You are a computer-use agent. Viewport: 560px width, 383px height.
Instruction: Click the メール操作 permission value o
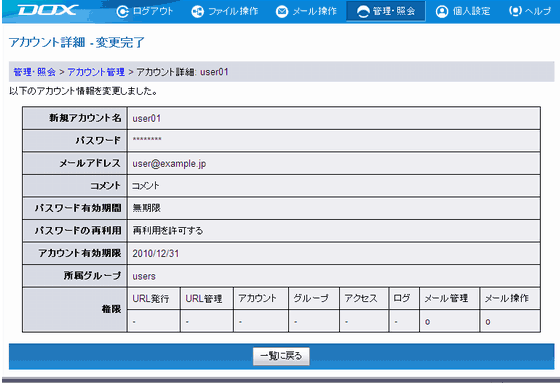tap(488, 322)
